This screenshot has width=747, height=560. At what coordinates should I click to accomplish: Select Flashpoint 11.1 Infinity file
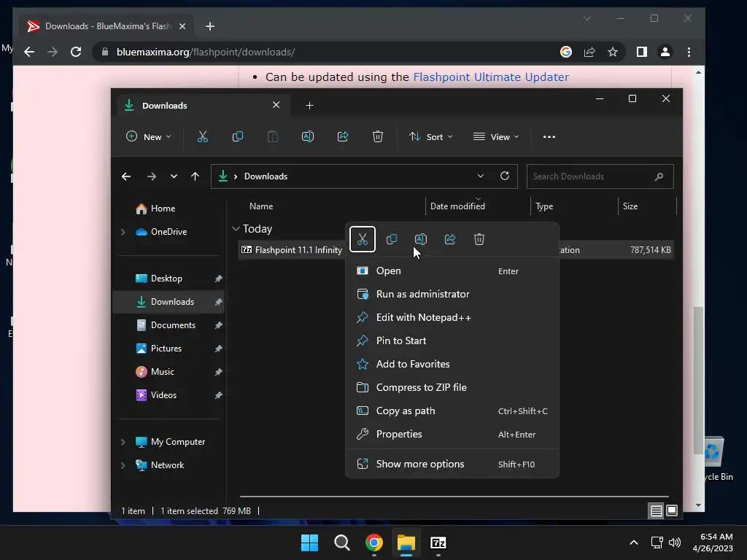coord(298,250)
